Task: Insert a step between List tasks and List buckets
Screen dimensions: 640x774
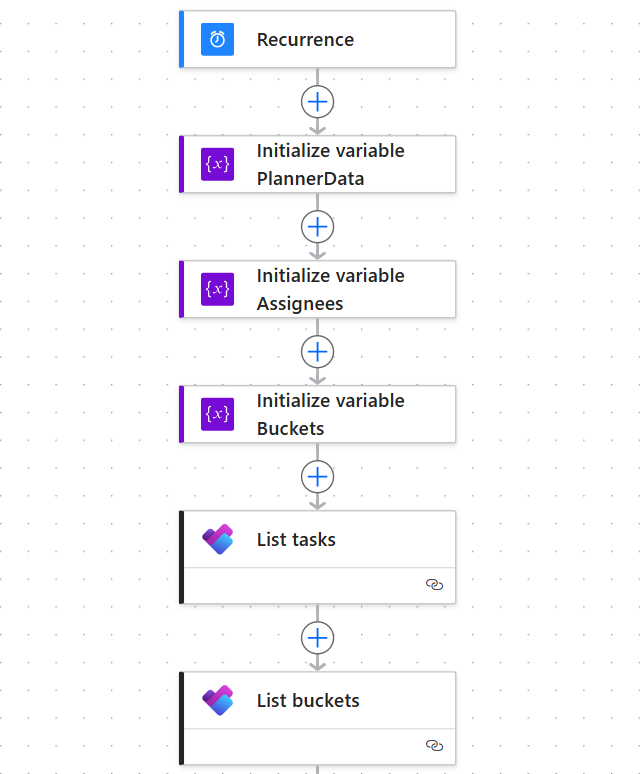Action: (317, 638)
